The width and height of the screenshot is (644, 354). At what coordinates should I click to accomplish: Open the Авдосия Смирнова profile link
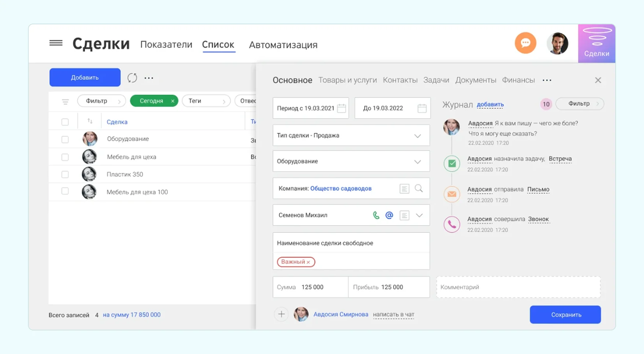tap(341, 314)
